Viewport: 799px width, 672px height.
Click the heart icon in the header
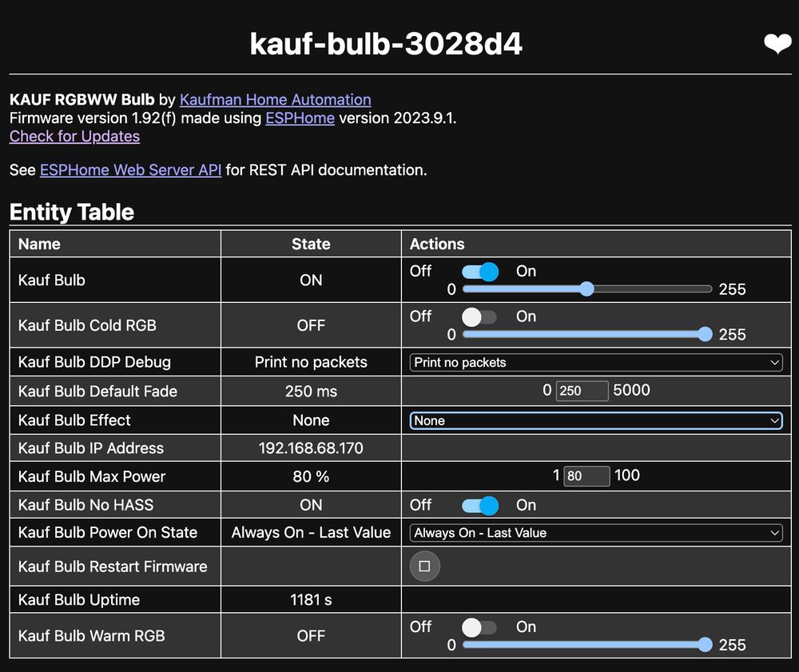pos(776,44)
